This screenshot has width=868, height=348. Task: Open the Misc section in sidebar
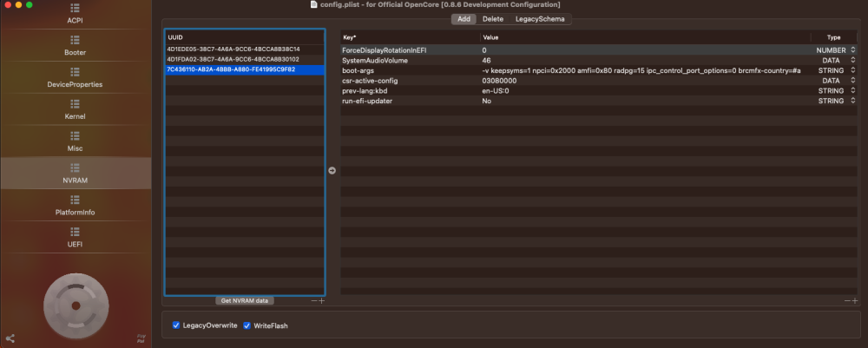(76, 142)
